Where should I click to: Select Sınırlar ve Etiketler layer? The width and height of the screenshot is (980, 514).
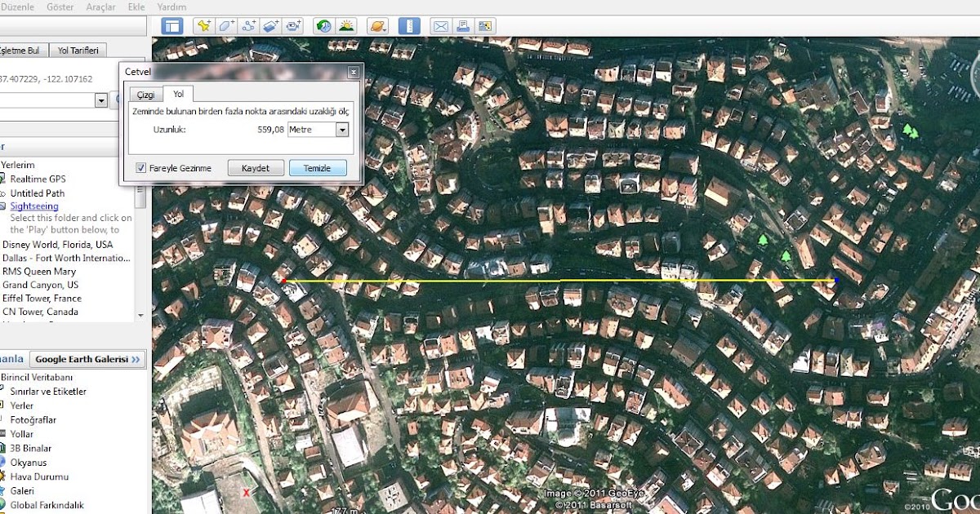[x=48, y=392]
